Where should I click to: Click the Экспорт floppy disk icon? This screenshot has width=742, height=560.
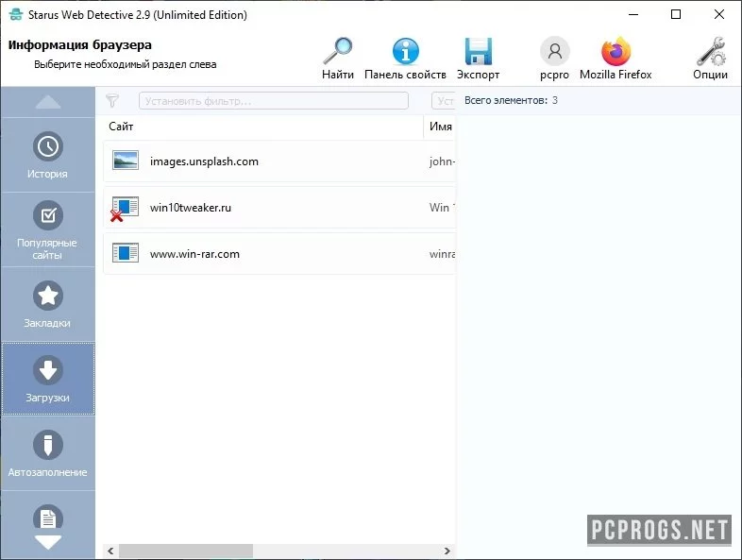pos(478,51)
